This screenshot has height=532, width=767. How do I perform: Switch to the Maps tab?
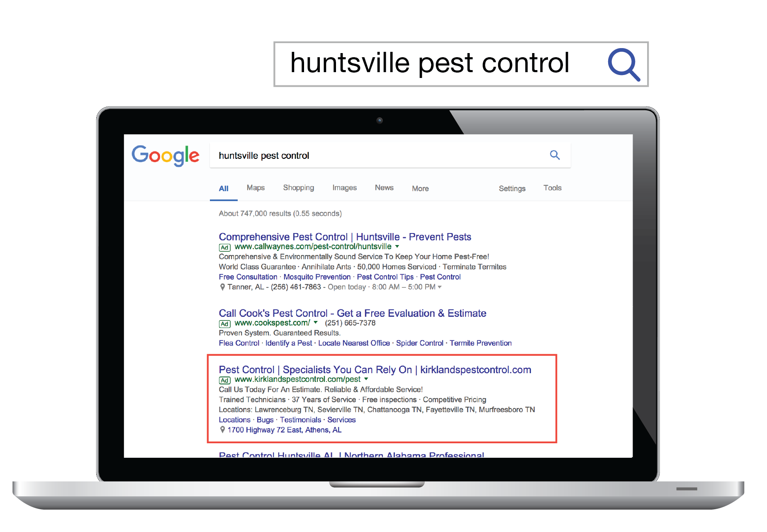coord(256,188)
